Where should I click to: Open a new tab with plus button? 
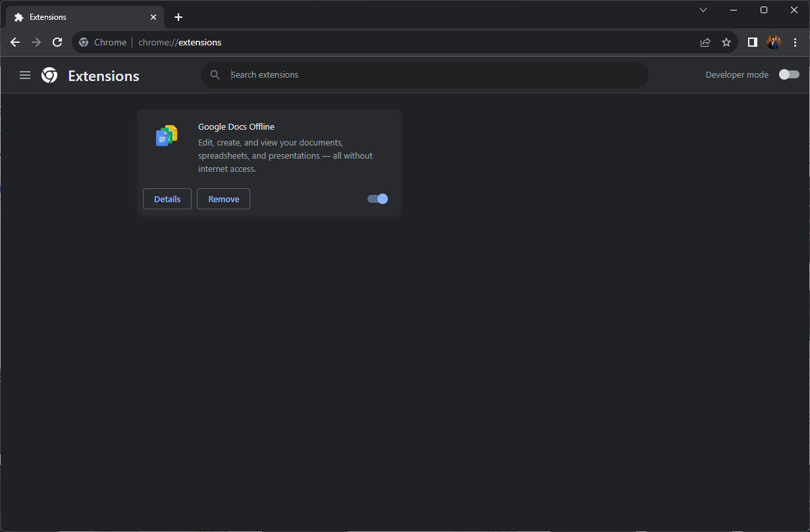(178, 17)
